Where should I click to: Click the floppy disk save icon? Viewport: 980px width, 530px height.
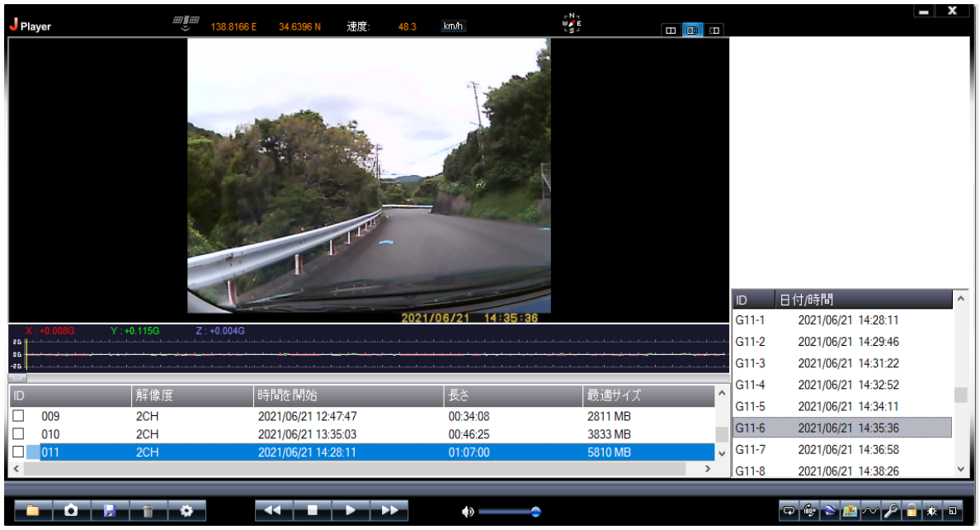click(x=109, y=511)
